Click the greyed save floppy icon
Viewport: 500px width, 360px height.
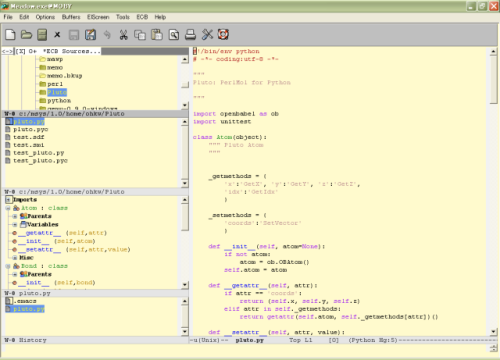74,35
